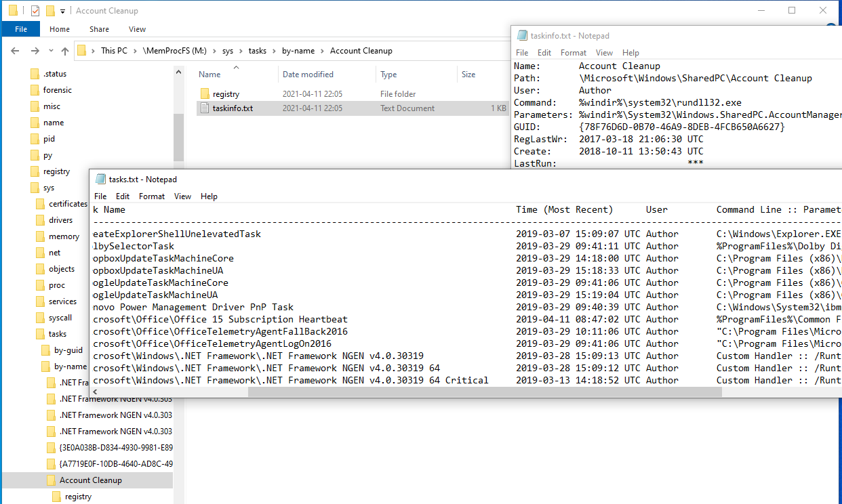Switch to the View ribbon tab in Explorer
Viewport: 842px width, 504px height.
[x=137, y=29]
